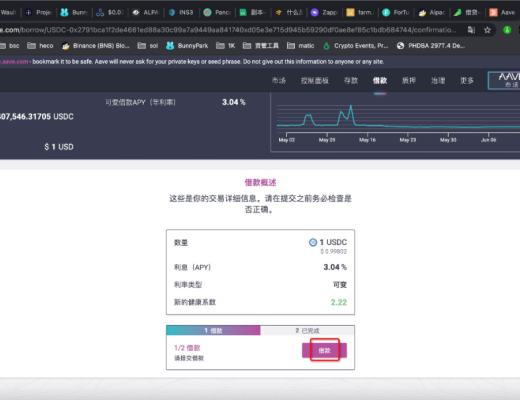Click the 可变 rate type value
This screenshot has height=400, width=520.
(x=340, y=285)
